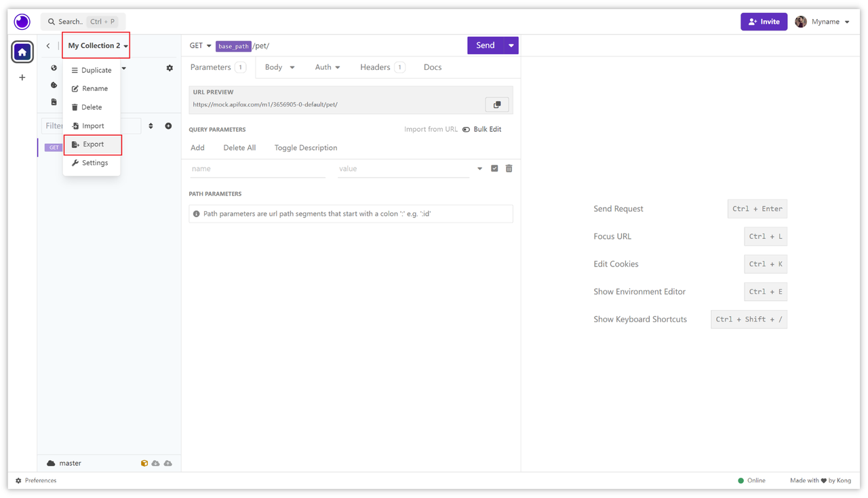Go back with the left chevron
This screenshot has width=868, height=498.
(x=48, y=46)
